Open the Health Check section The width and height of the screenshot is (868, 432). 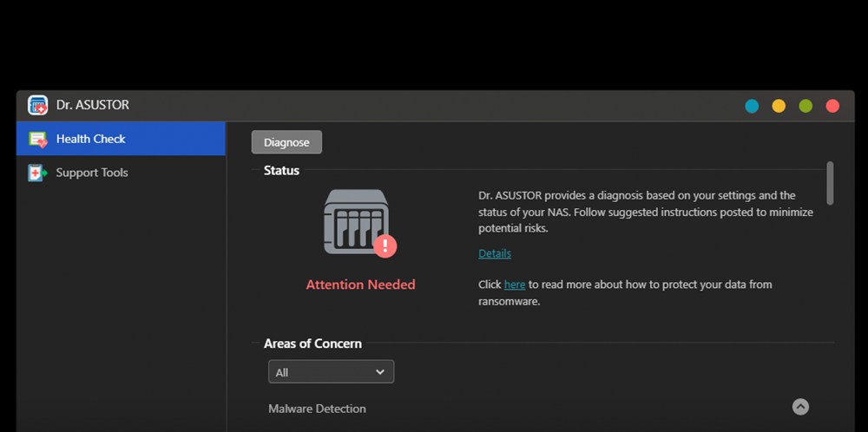click(121, 139)
